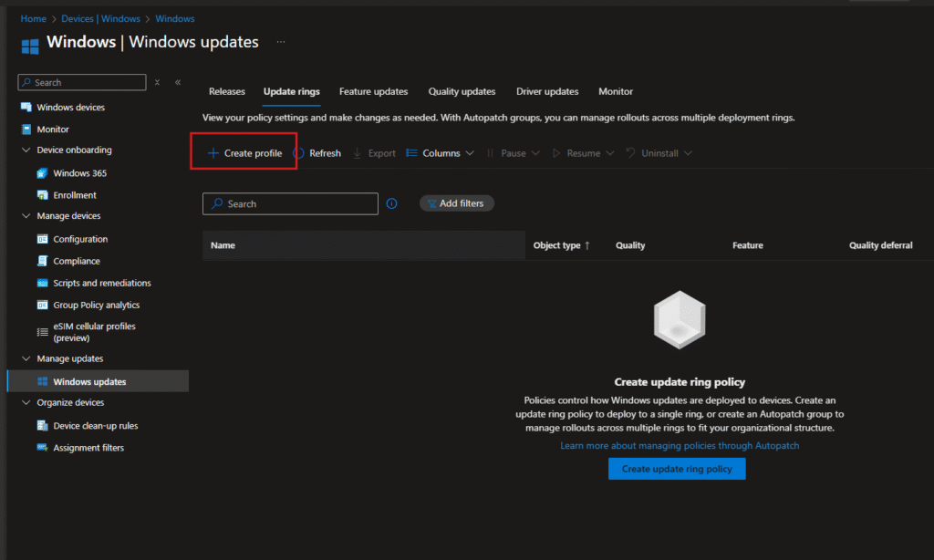Click the blue Create update ring policy button
The height and width of the screenshot is (560, 934).
[x=677, y=469]
